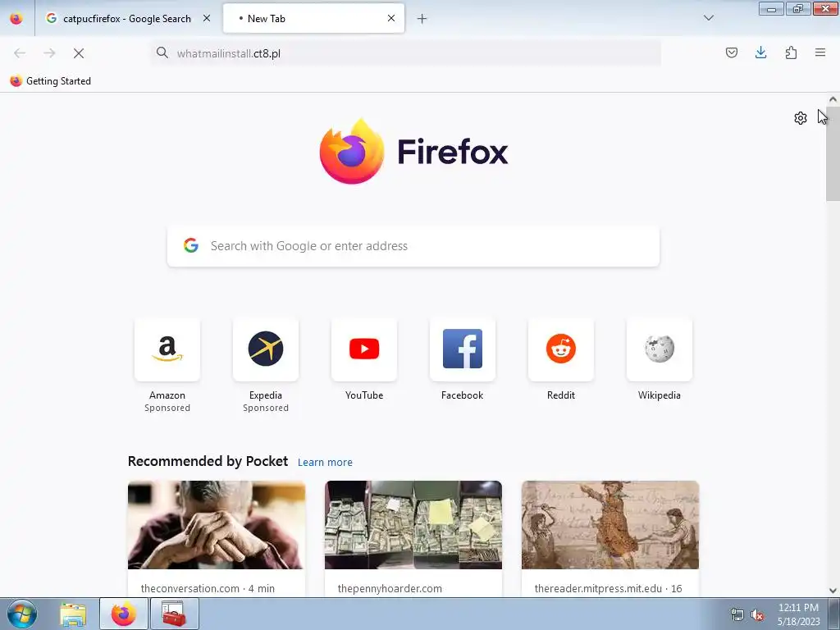
Task: Open the Firefox View pinned tab
Action: (16, 18)
